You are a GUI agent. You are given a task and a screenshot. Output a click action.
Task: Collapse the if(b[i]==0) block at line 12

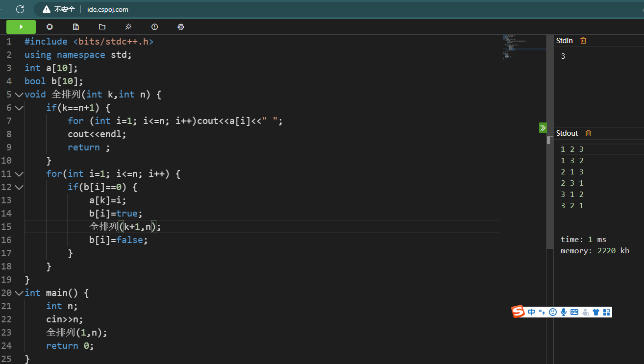19,187
